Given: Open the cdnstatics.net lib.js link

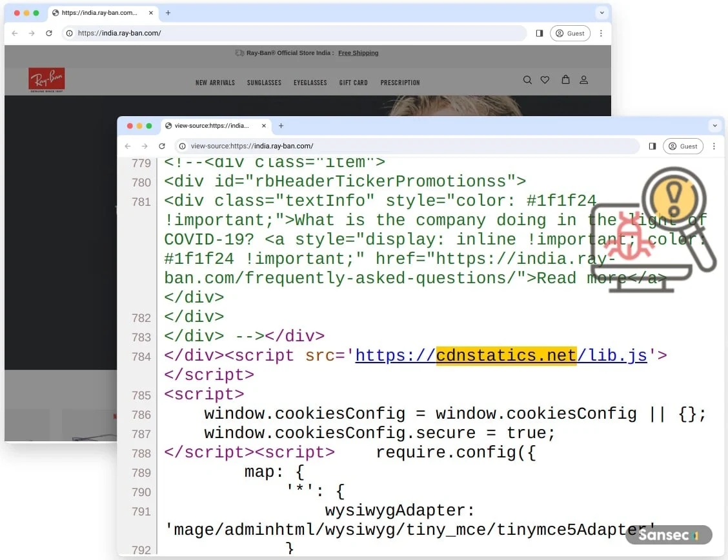Looking at the screenshot, I should tap(501, 355).
